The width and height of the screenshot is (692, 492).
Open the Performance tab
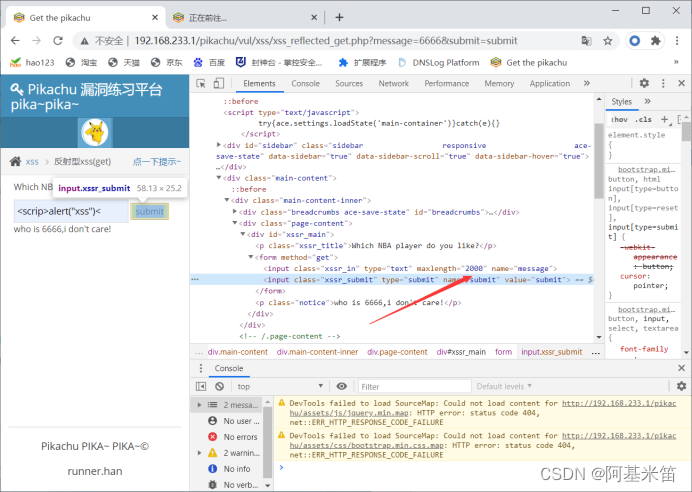[x=447, y=83]
